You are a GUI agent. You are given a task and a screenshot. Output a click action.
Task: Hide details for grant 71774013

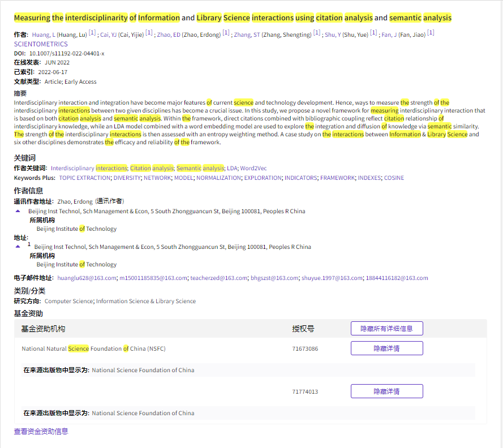pyautogui.click(x=386, y=391)
